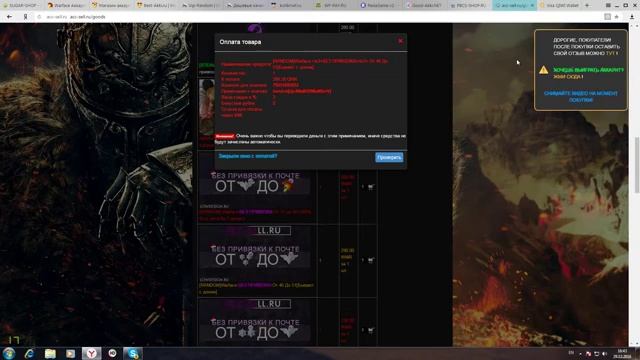Image resolution: width=640 pixels, height=360 pixels.
Task: Open Skype from the taskbar
Action: click(133, 353)
